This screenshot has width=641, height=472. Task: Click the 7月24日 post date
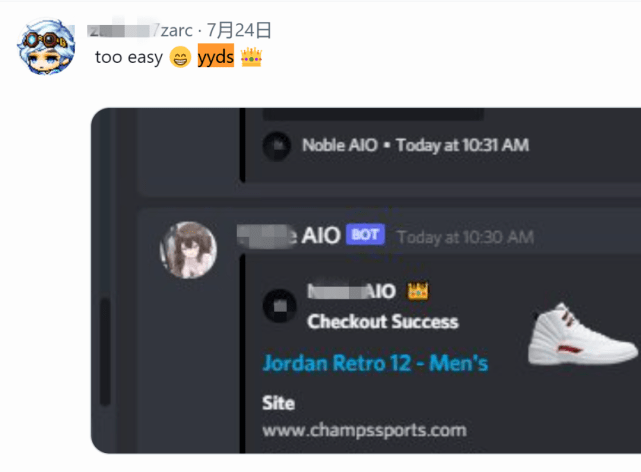(x=239, y=30)
